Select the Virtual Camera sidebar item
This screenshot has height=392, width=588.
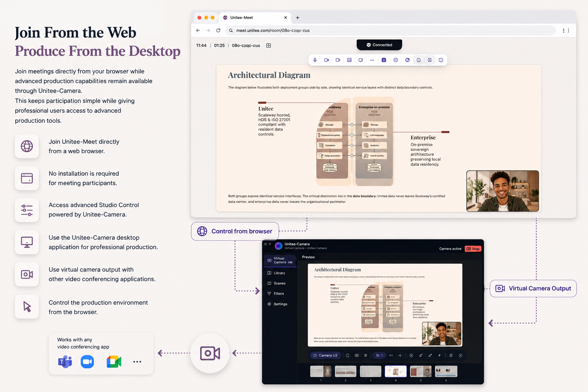[280, 260]
